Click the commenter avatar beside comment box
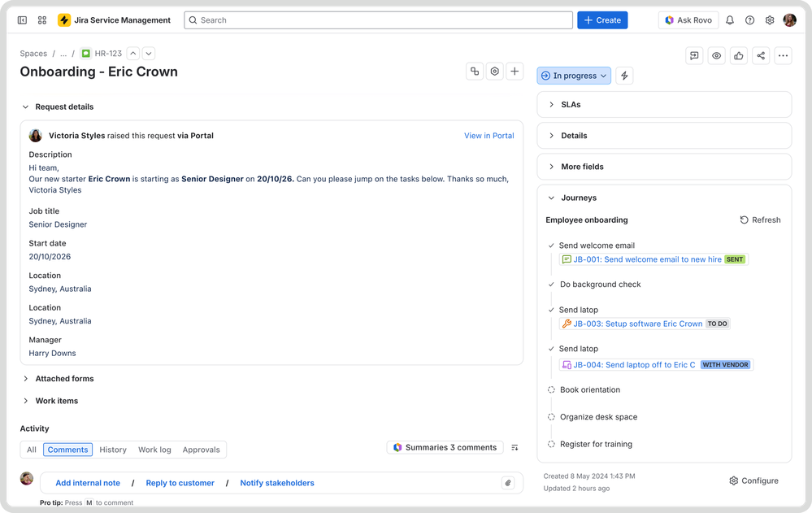Viewport: 812px width, 513px height. (27, 478)
